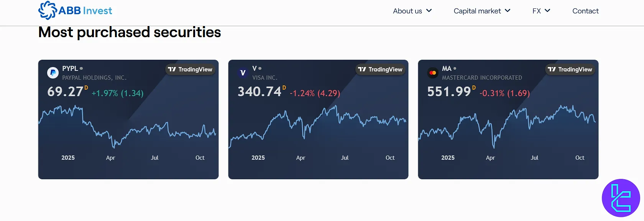Image resolution: width=644 pixels, height=221 pixels.
Task: Open the About us menu item
Action: click(407, 11)
